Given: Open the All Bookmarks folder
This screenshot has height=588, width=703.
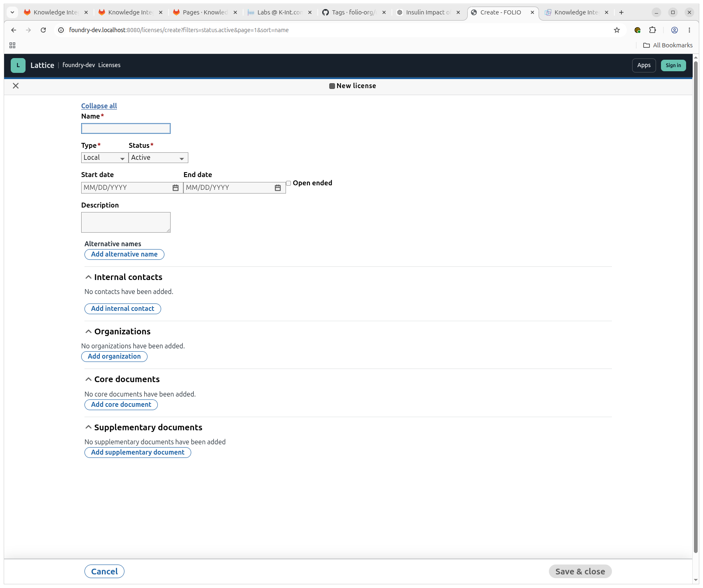Looking at the screenshot, I should click(x=668, y=45).
